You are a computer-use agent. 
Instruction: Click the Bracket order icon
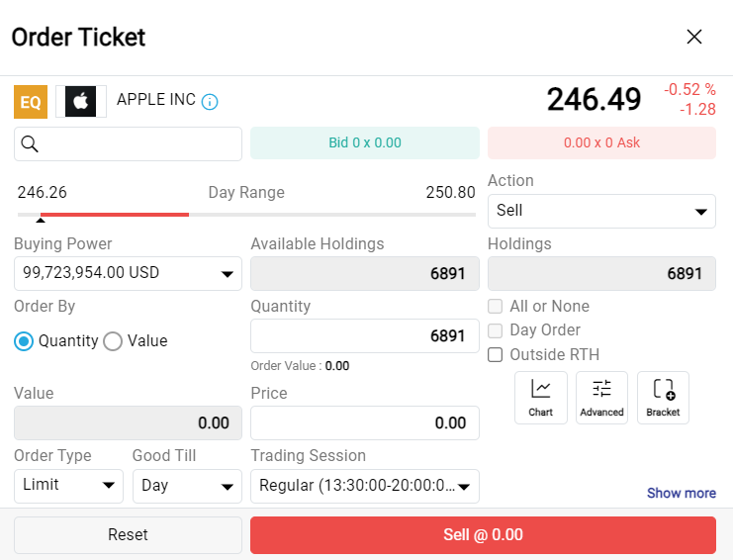(663, 397)
